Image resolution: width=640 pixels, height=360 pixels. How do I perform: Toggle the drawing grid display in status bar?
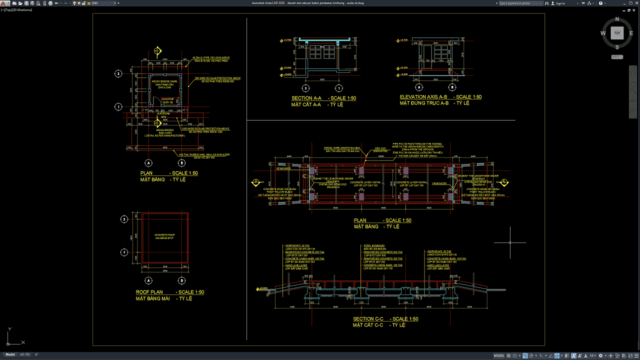point(509,356)
